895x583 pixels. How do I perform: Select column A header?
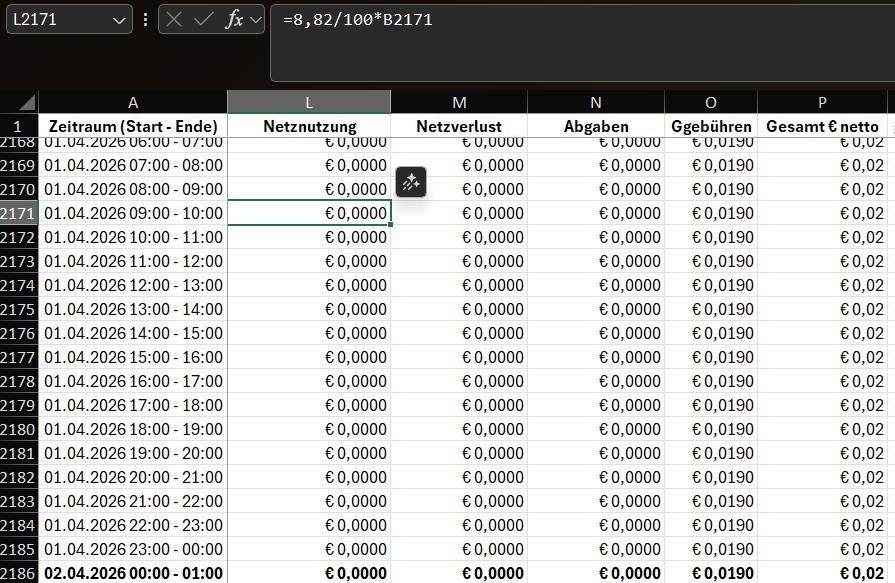[133, 102]
